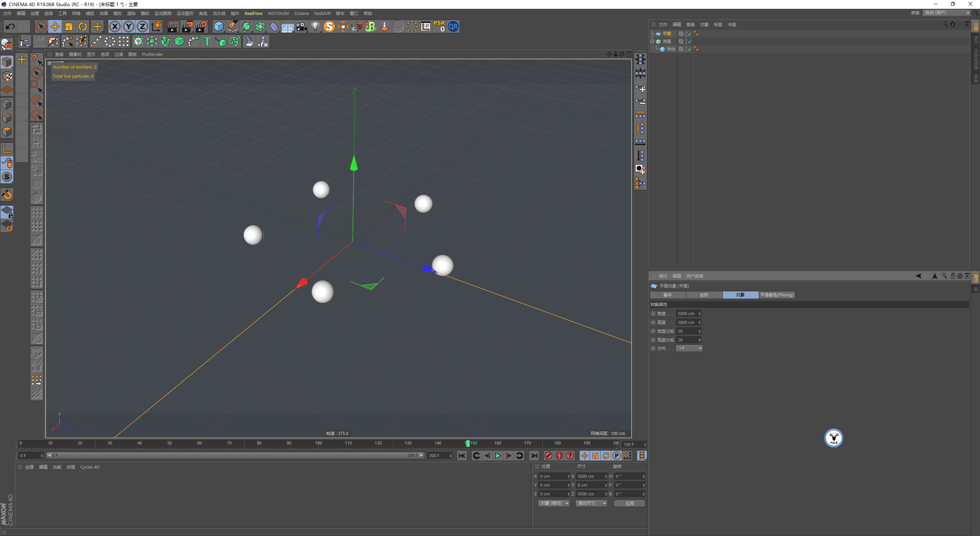Viewport: 980px width, 536px height.
Task: Select the Scale tool in toolbar
Action: point(69,26)
